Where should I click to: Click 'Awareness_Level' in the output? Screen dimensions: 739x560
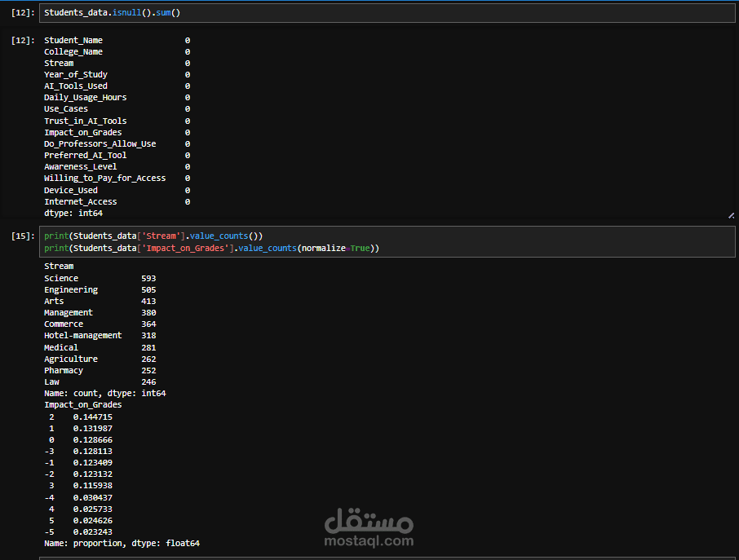pos(81,167)
